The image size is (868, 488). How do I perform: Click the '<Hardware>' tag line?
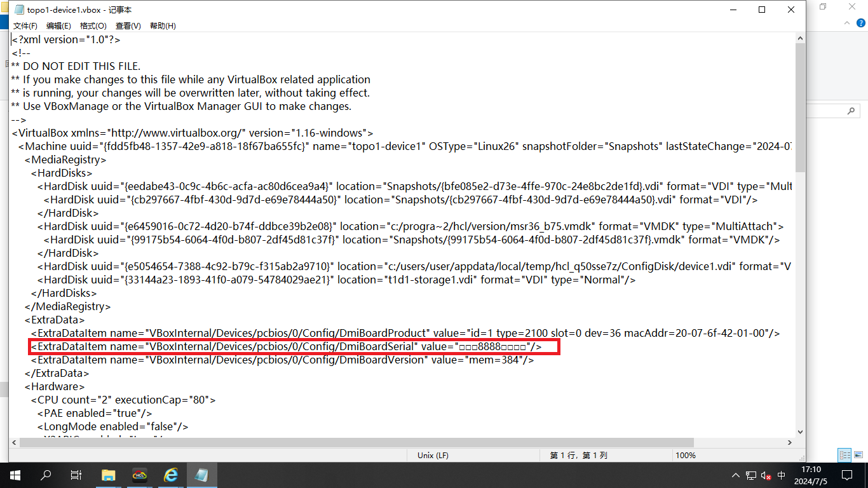click(55, 386)
